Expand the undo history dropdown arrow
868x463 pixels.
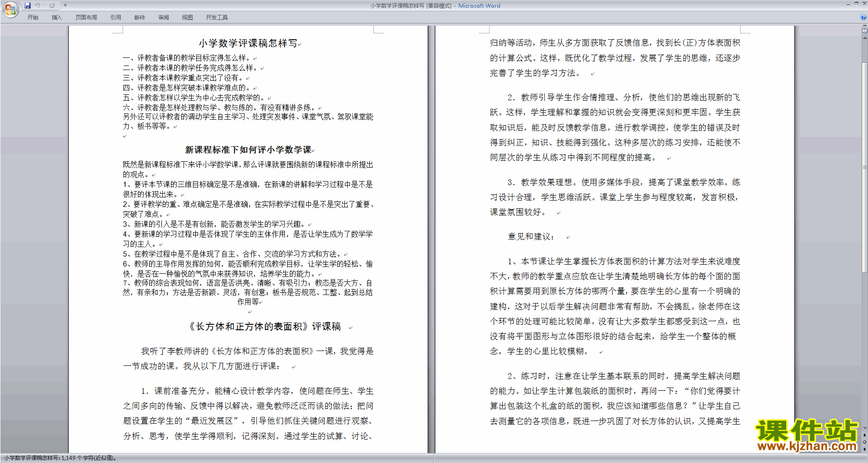[x=44, y=5]
